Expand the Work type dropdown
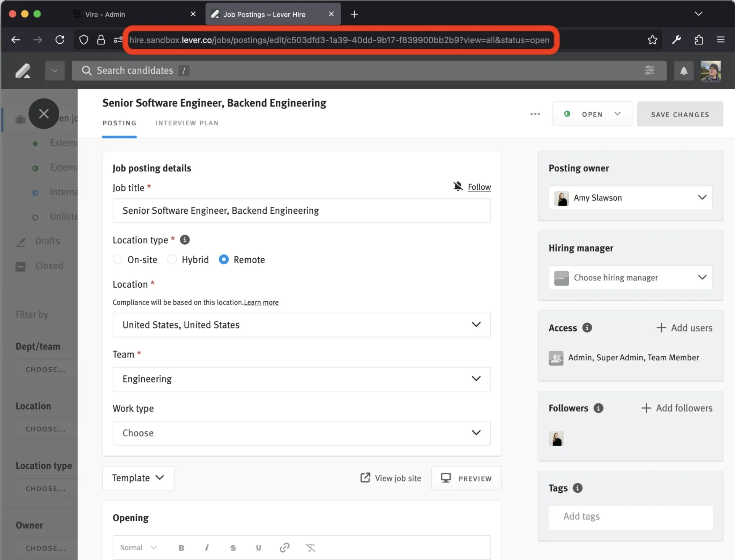The image size is (735, 560). pyautogui.click(x=302, y=433)
